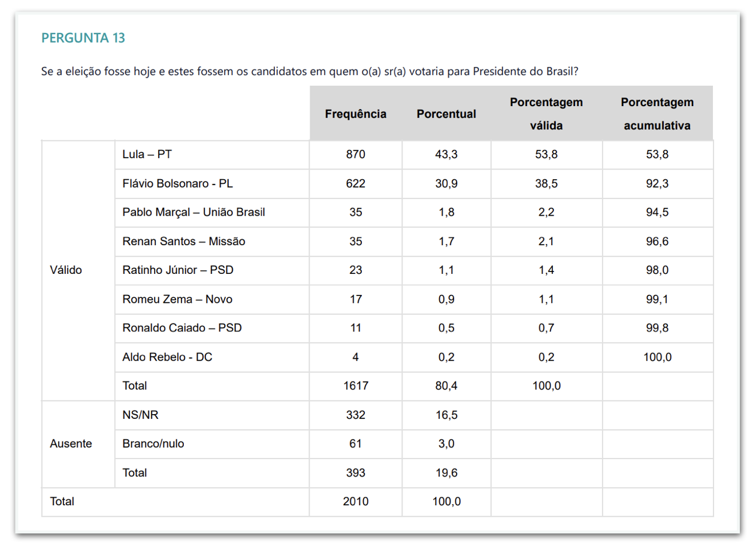Click the Branco/nulo row label

153,444
